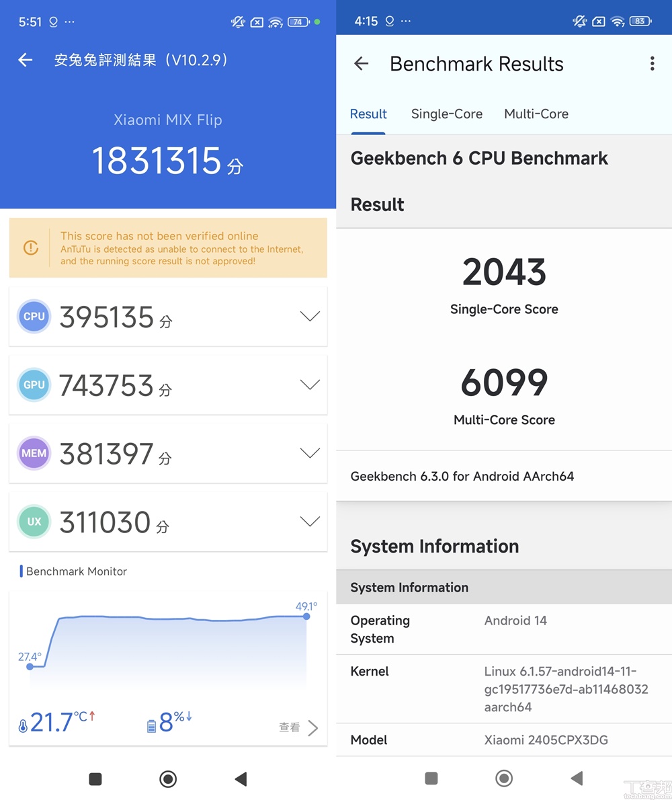Tap Geekbench screen home circle button

(x=504, y=778)
